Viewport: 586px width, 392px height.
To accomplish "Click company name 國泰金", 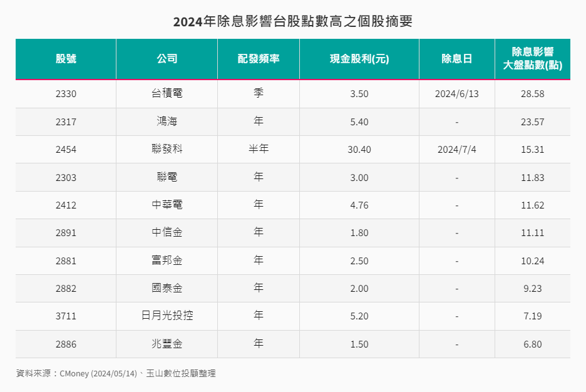I will [x=167, y=288].
